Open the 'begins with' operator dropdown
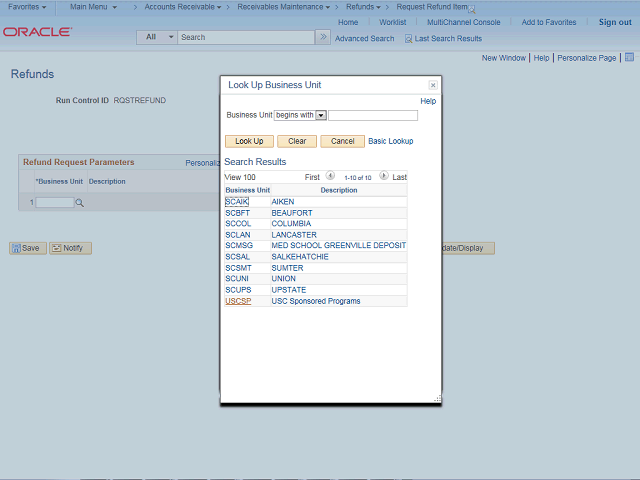Viewport: 640px width, 480px height. 321,116
